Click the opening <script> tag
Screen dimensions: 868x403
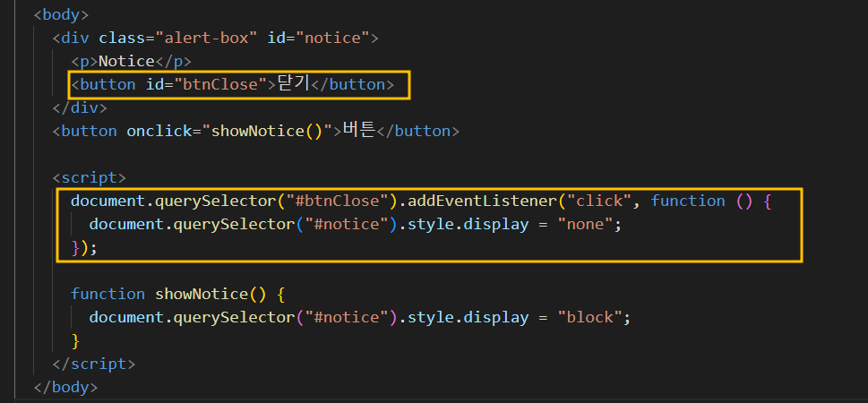point(89,177)
